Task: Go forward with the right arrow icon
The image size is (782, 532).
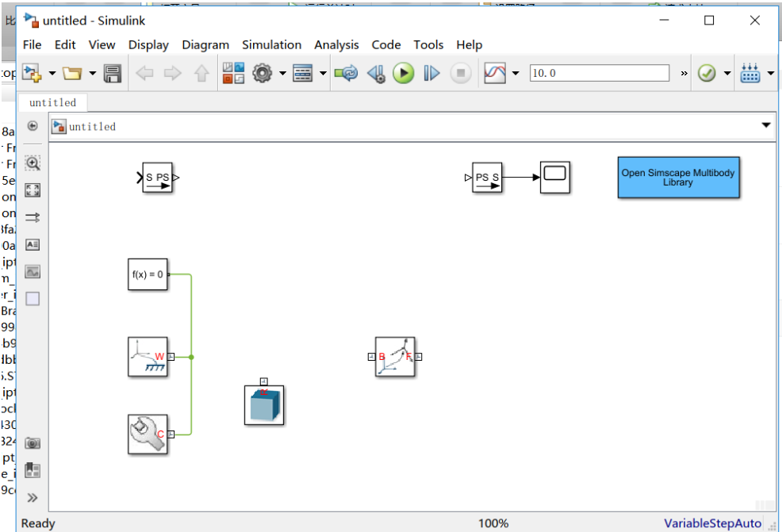Action: click(173, 73)
